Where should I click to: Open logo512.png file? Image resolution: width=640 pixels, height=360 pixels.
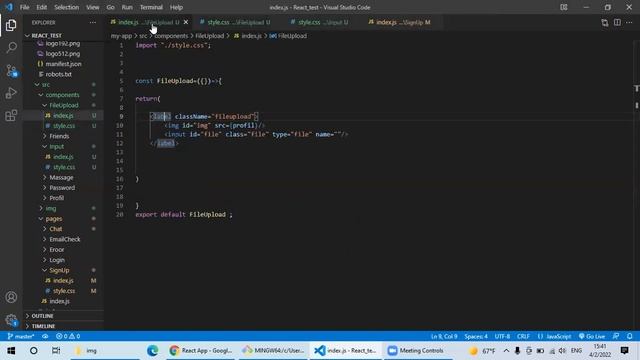pos(62,53)
